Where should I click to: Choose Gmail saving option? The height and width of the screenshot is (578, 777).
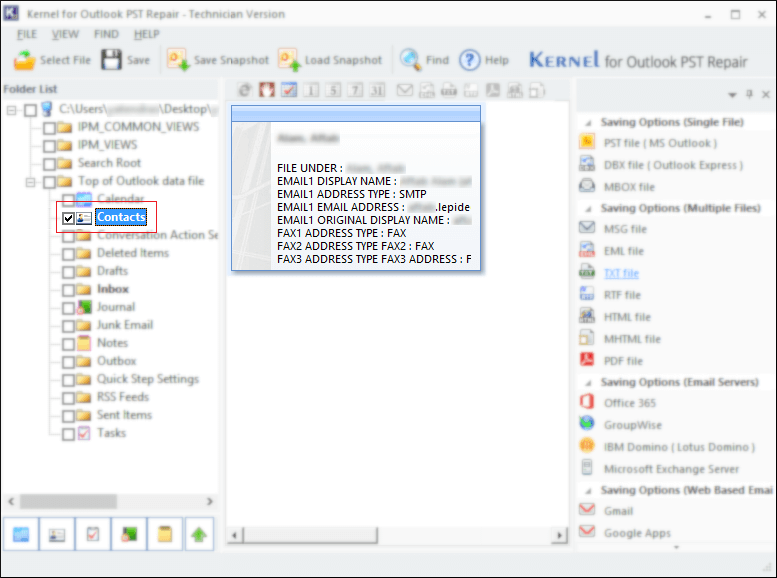coord(618,511)
